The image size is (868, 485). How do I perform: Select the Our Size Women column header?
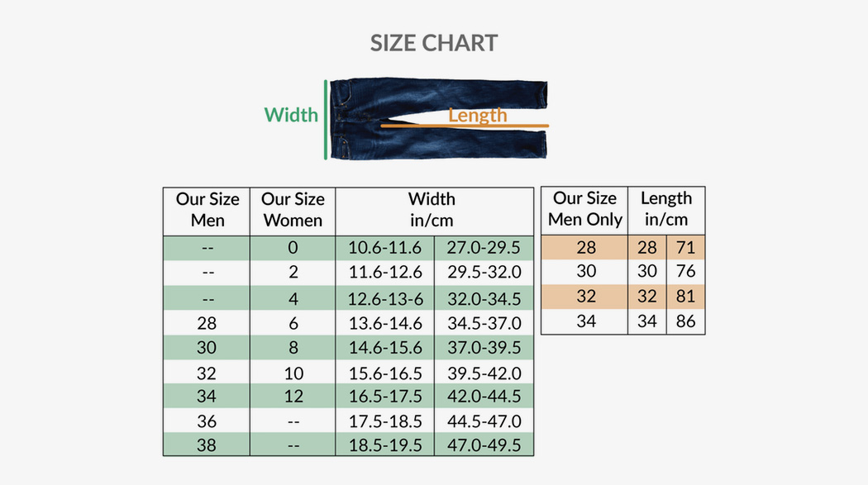coord(293,210)
